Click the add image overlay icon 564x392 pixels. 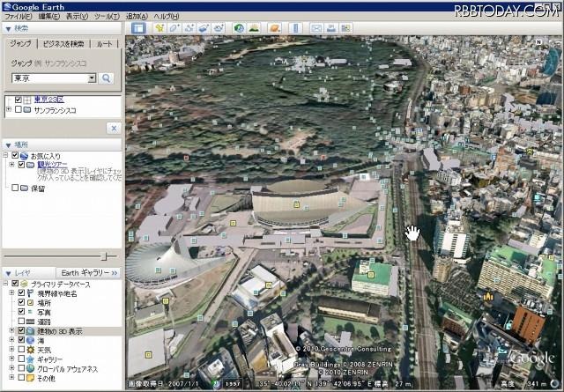pos(204,28)
